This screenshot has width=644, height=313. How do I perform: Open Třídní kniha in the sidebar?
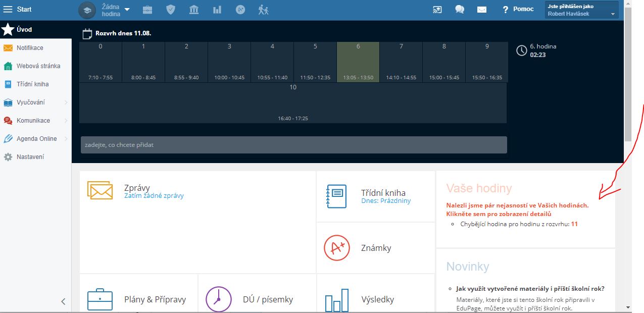pyautogui.click(x=32, y=84)
